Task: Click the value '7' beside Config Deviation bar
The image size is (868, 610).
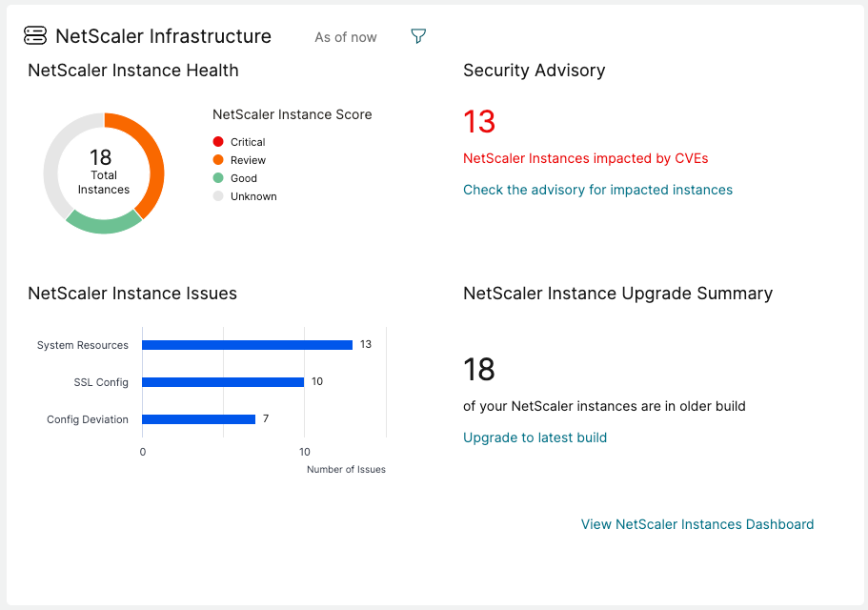Action: 266,418
